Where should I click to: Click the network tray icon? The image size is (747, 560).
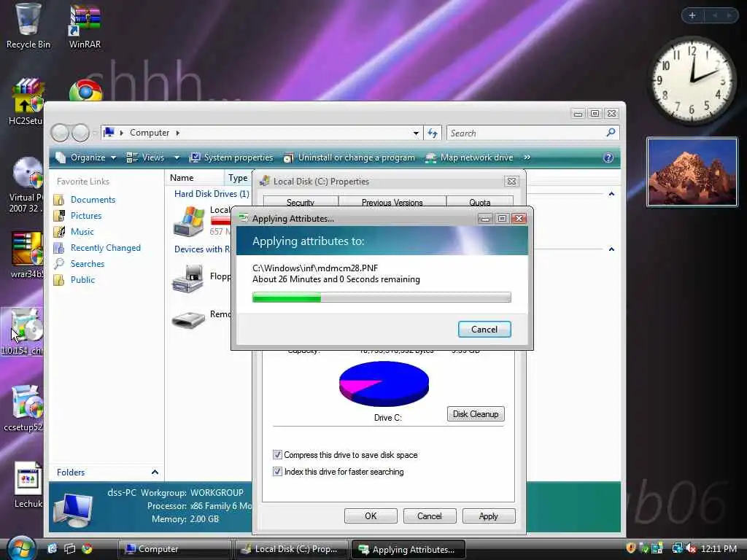[x=677, y=548]
